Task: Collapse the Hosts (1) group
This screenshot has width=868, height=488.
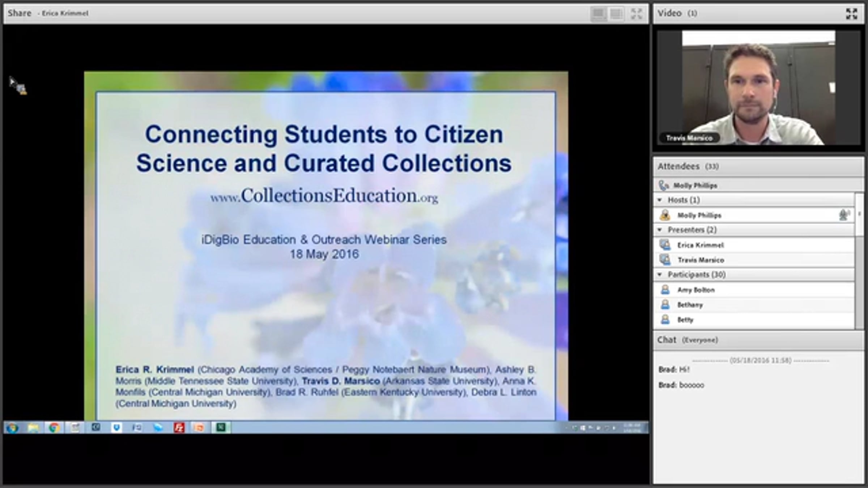Action: 660,200
